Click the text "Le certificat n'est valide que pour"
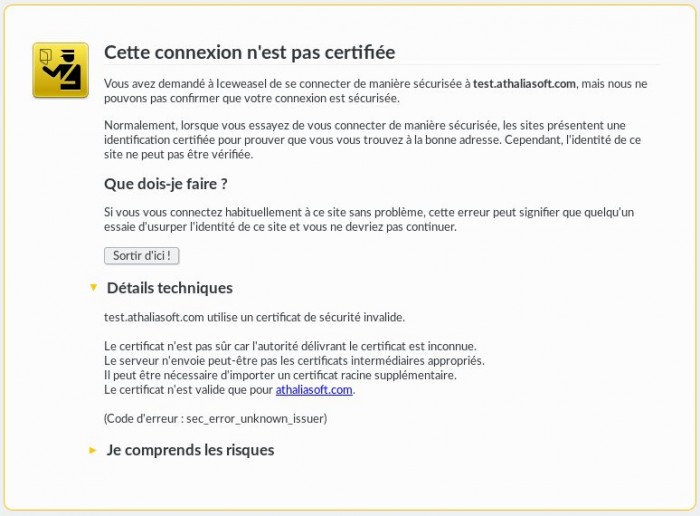 click(x=188, y=390)
